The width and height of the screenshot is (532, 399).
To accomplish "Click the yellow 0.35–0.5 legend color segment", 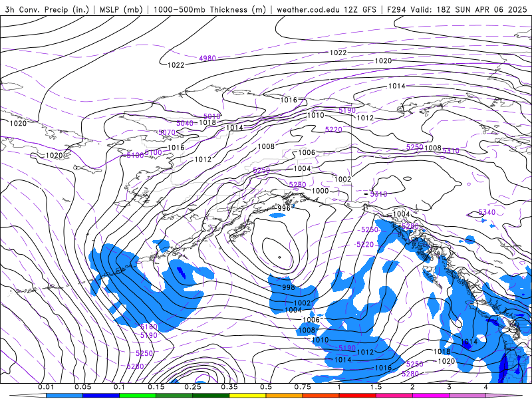I will click(247, 396).
